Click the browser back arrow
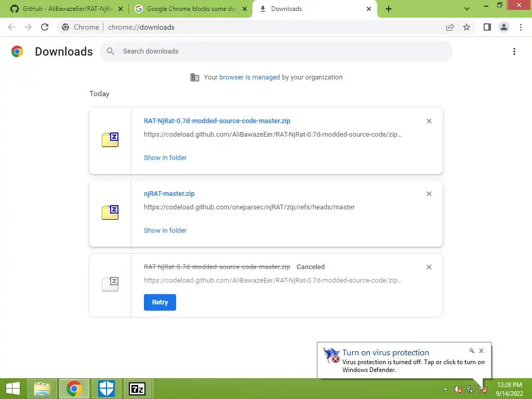This screenshot has width=532, height=399. coord(11,27)
